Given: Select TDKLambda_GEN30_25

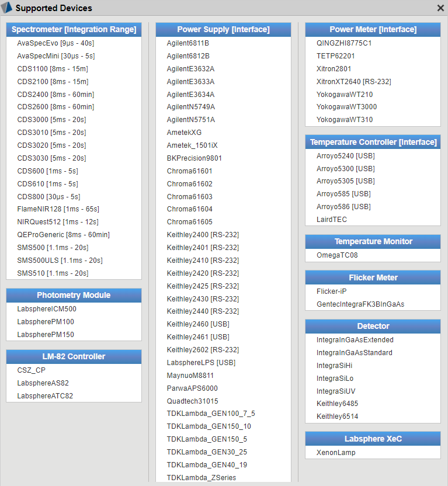Looking at the screenshot, I should point(207,452).
